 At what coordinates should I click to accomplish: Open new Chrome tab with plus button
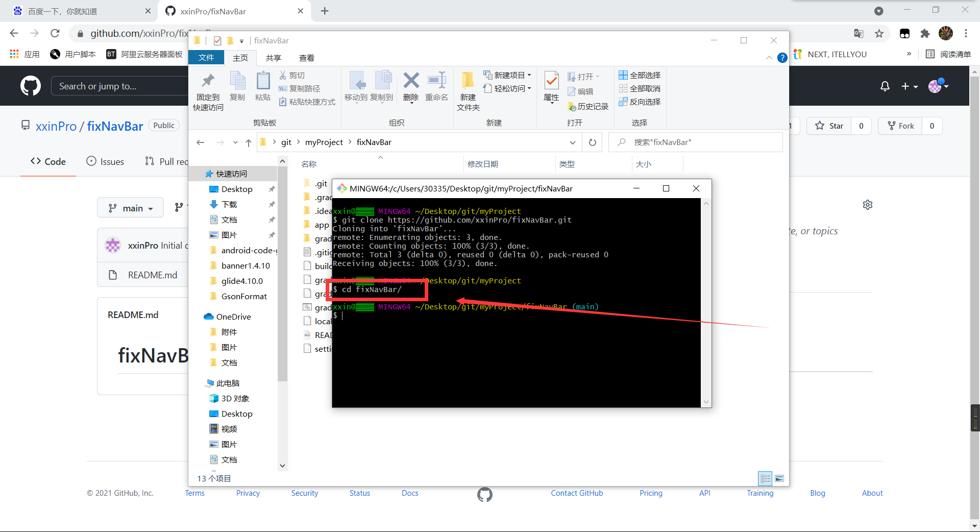click(x=325, y=11)
